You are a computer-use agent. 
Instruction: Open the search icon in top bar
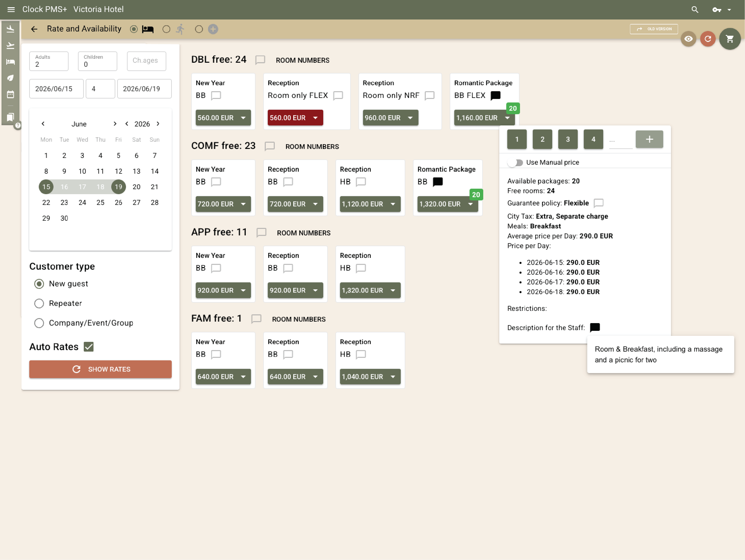[695, 9]
